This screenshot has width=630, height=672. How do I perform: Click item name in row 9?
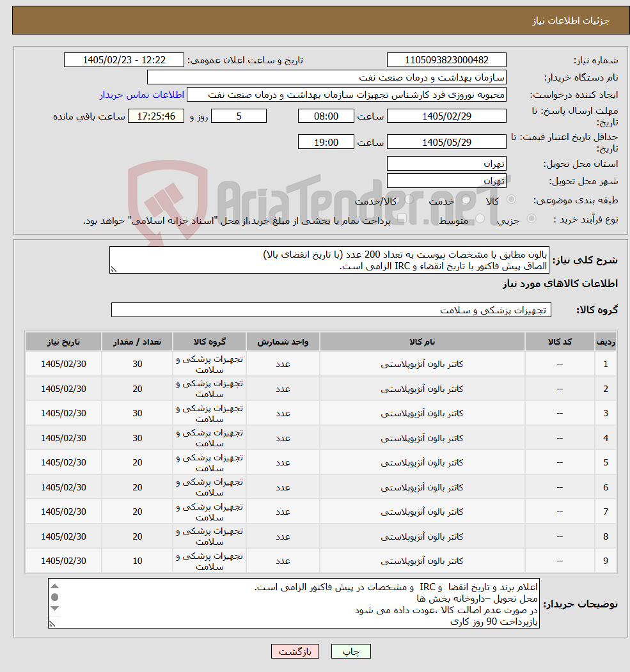[422, 561]
